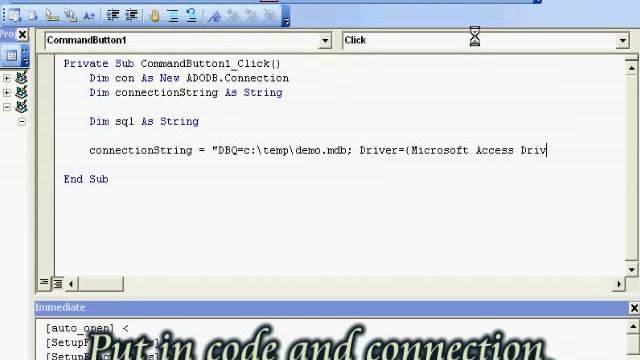Select the second VBA project icon
This screenshot has width=640, height=360.
point(21,92)
